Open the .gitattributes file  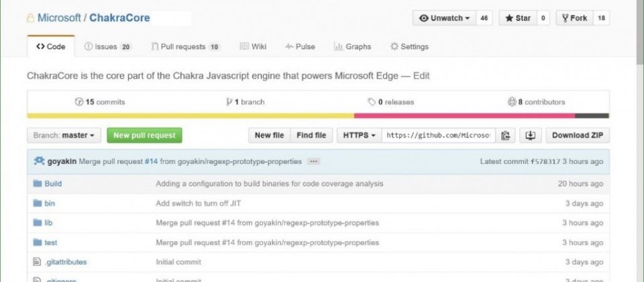pyautogui.click(x=65, y=262)
